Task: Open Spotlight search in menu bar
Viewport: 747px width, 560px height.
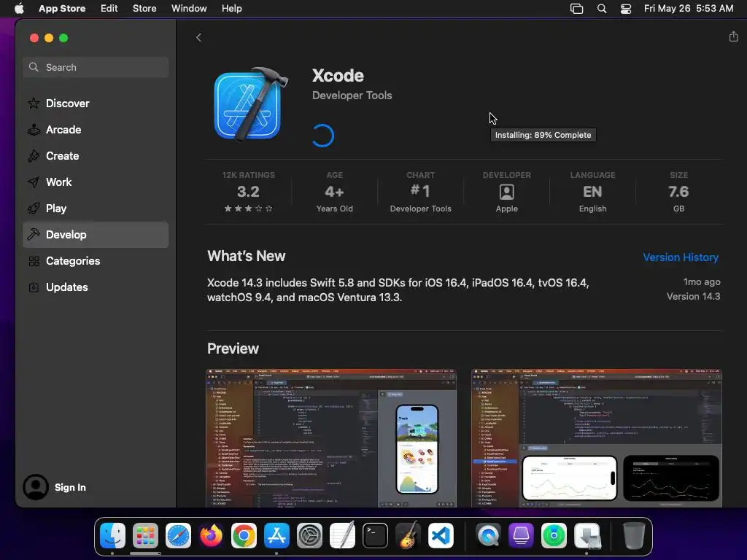Action: pos(602,9)
